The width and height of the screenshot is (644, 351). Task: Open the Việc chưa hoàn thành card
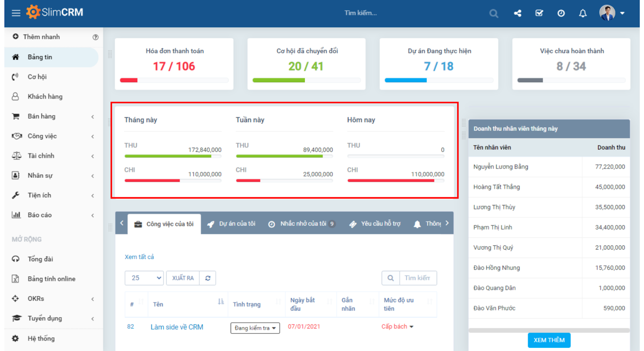click(571, 64)
